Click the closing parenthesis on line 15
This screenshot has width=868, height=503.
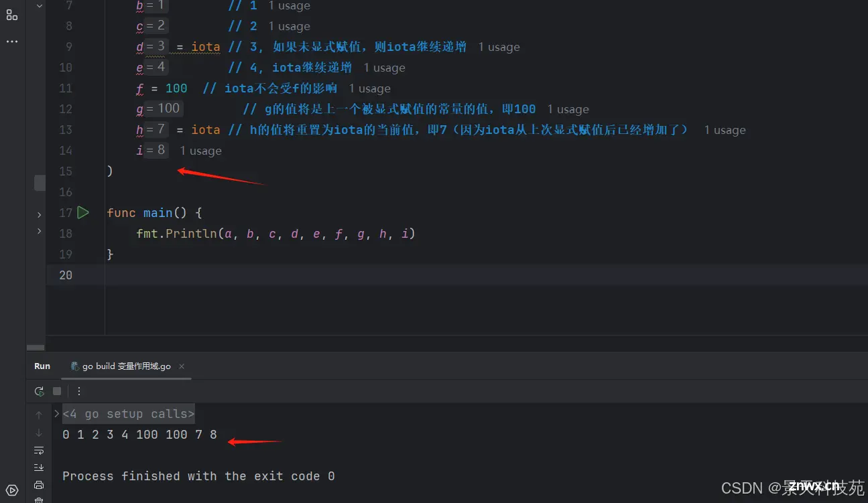tap(110, 171)
